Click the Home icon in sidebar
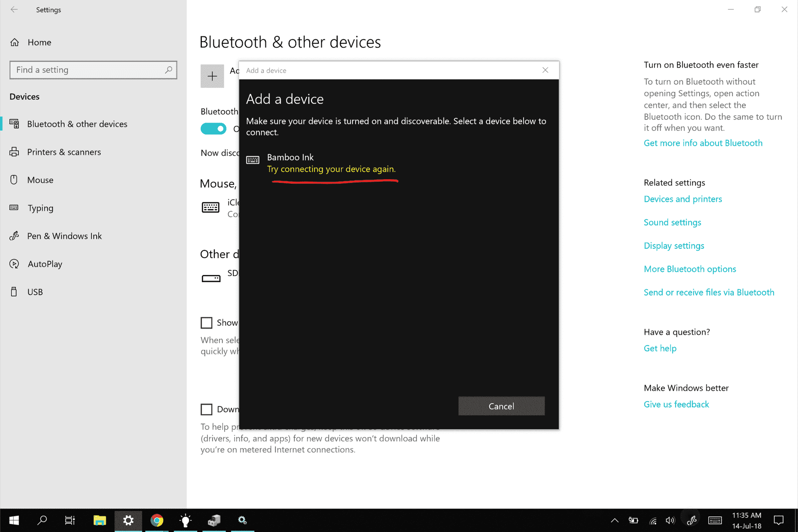The width and height of the screenshot is (798, 532). click(x=15, y=42)
